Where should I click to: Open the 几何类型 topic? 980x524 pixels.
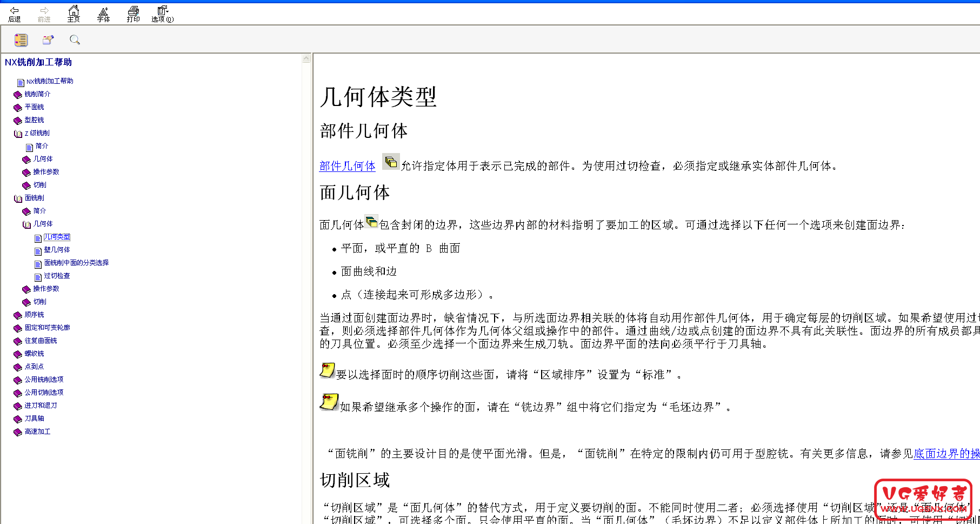pos(57,237)
